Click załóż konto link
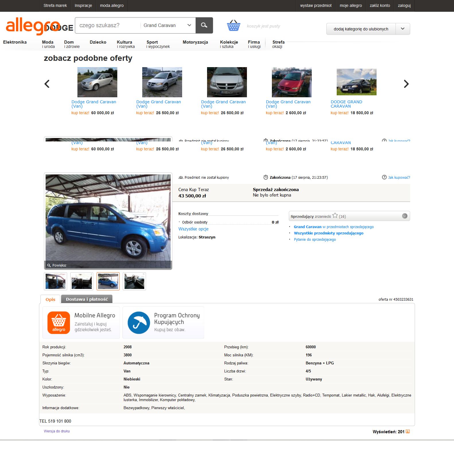454x476 pixels. pos(380,6)
